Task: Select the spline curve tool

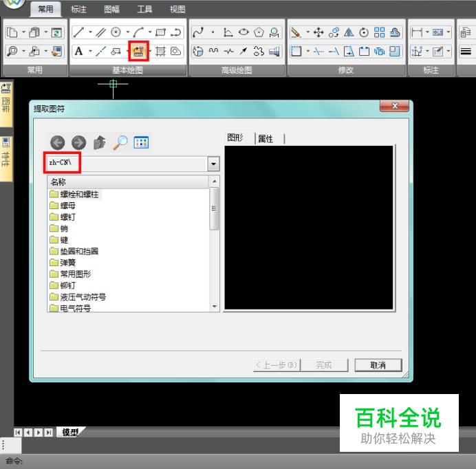Action: (x=198, y=32)
